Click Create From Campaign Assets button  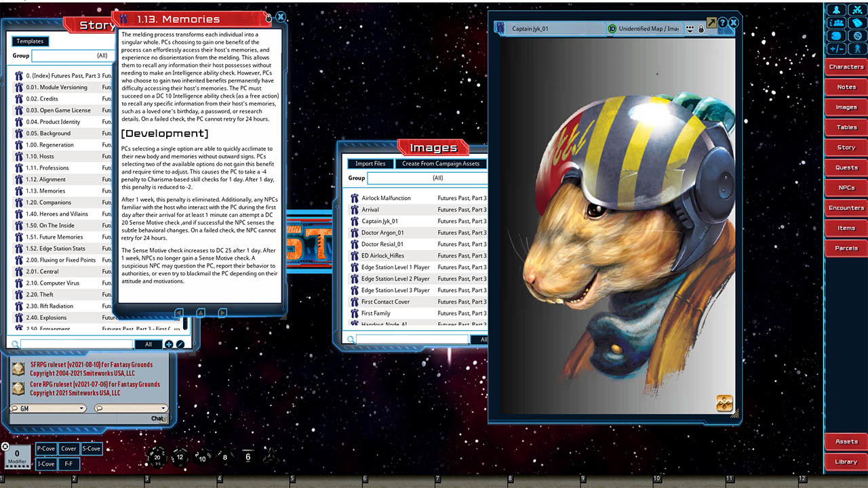(x=440, y=163)
